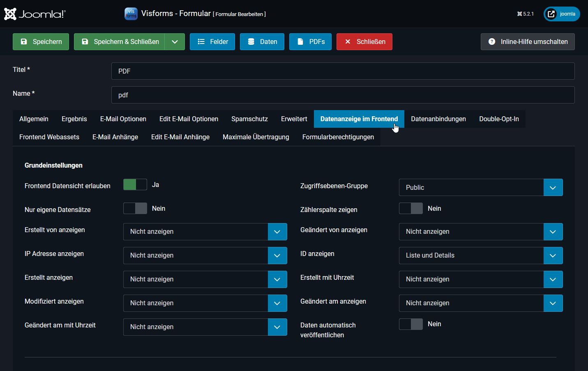Switch to the Spamschutz tab
The width and height of the screenshot is (588, 371).
[x=249, y=119]
